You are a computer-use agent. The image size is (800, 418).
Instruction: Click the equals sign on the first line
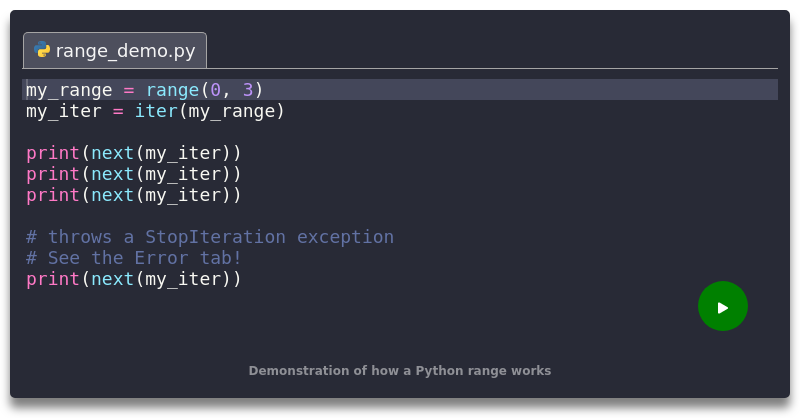(x=128, y=90)
